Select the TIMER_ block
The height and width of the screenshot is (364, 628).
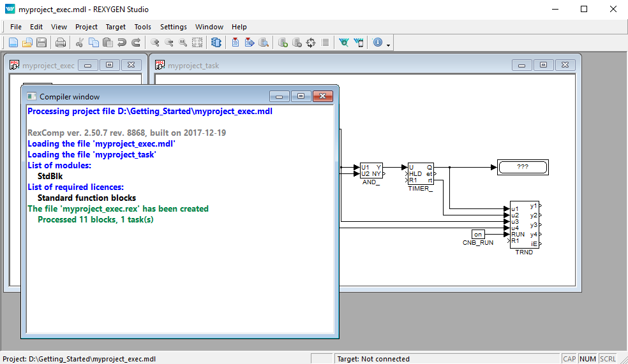[x=421, y=173]
